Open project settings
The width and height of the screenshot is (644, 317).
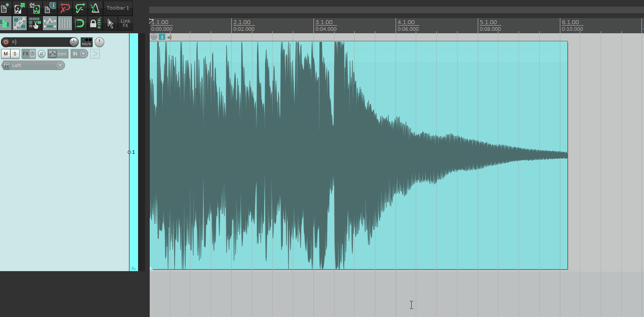coord(48,8)
